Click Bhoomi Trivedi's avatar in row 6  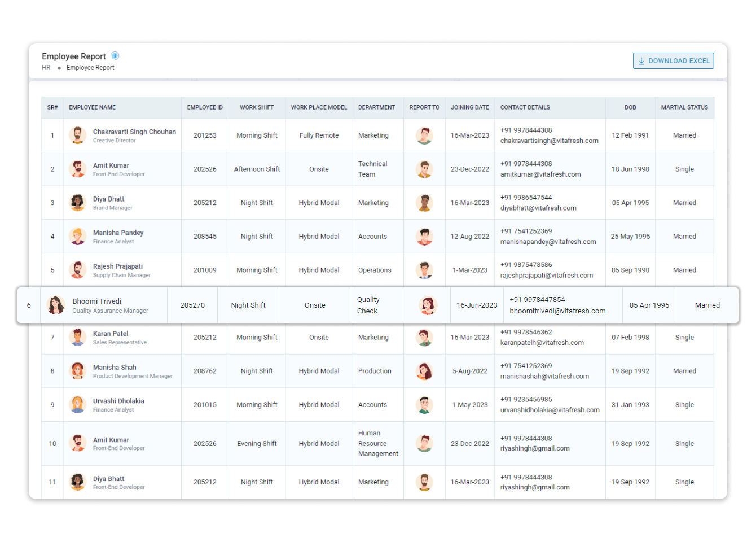coord(56,305)
